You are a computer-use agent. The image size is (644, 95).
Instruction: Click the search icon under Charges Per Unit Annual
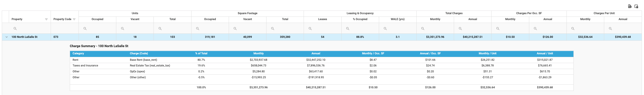(610, 29)
